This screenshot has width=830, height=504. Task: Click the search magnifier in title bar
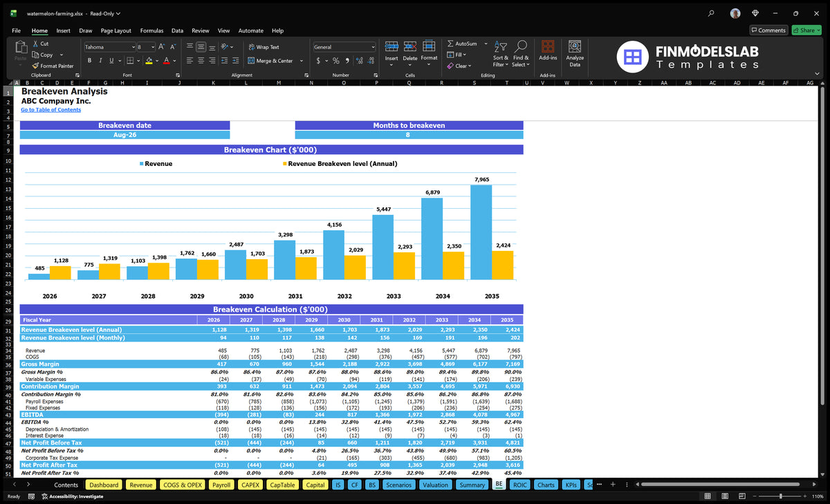[x=712, y=13]
